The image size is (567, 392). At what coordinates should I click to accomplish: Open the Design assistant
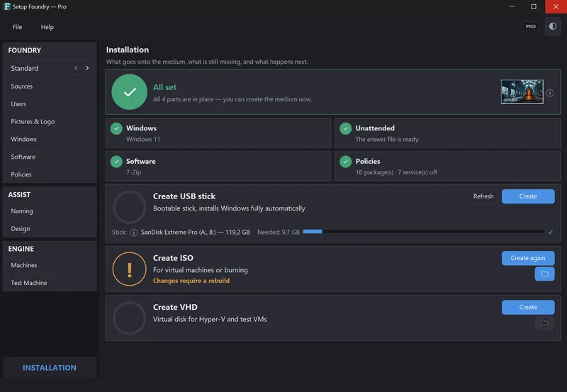click(50, 228)
